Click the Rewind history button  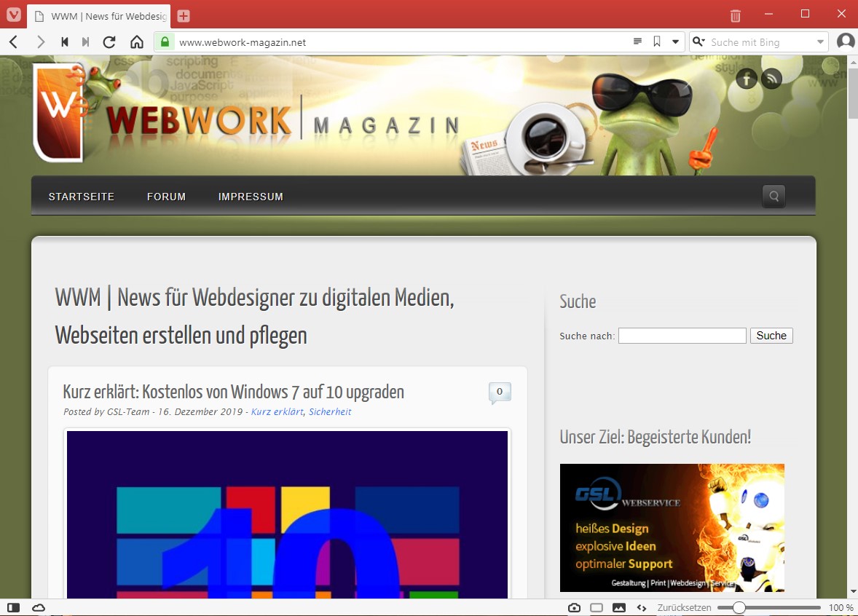click(x=65, y=42)
